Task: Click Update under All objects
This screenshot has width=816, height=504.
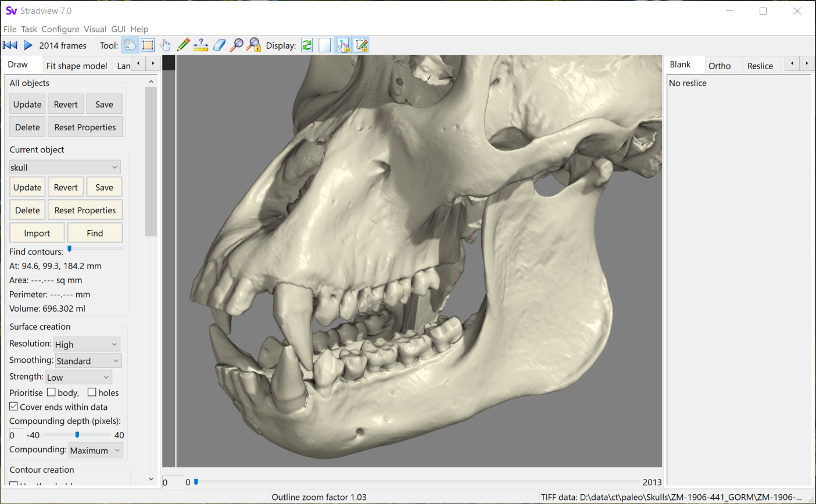Action: point(27,104)
